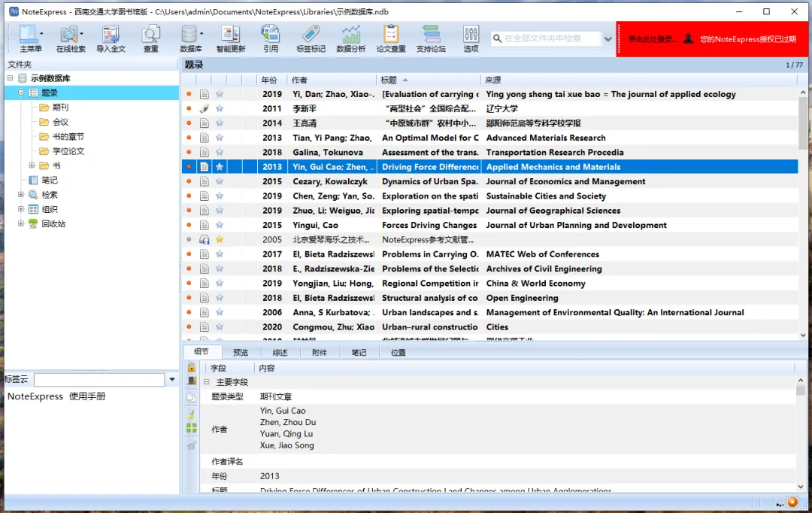Toggle read dot on Yingui, Cao 2015 row
This screenshot has width=812, height=513.
(189, 225)
